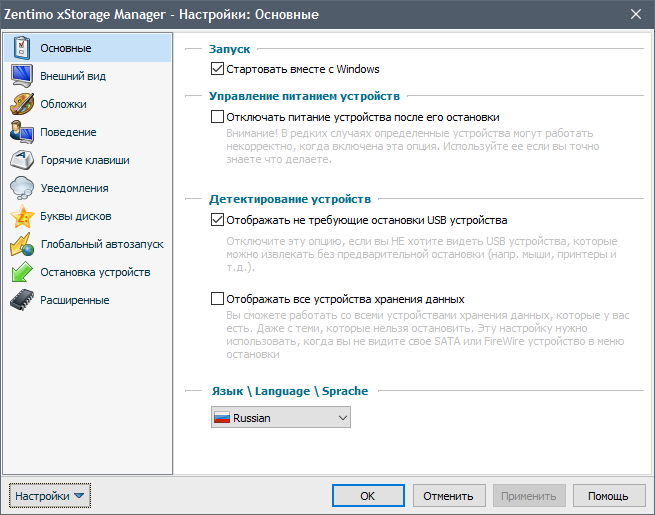
Task: Click the green arrow icon for Остановка устройств
Action: pos(22,272)
